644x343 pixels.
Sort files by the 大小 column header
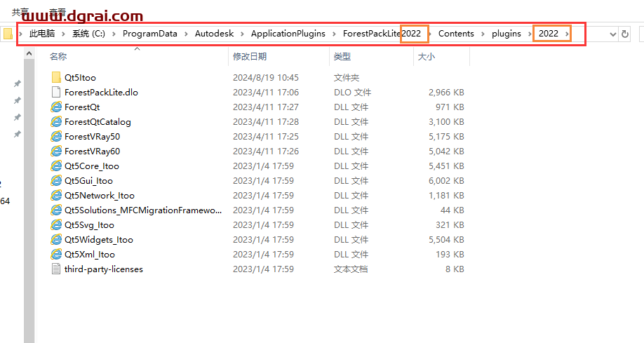coord(427,56)
